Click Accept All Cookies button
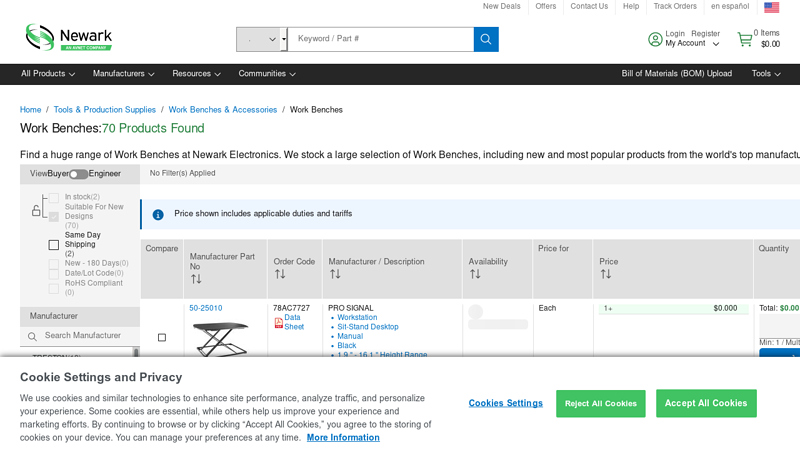 706,403
